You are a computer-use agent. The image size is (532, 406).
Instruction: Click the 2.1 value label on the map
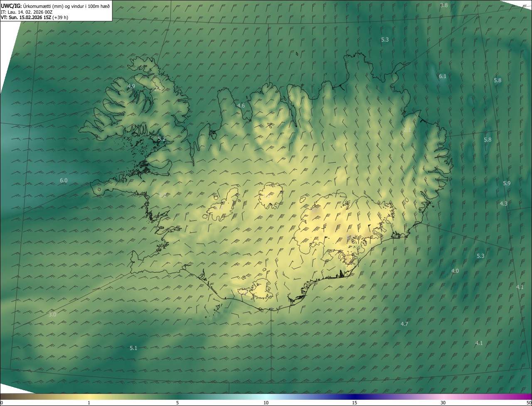tap(407, 130)
